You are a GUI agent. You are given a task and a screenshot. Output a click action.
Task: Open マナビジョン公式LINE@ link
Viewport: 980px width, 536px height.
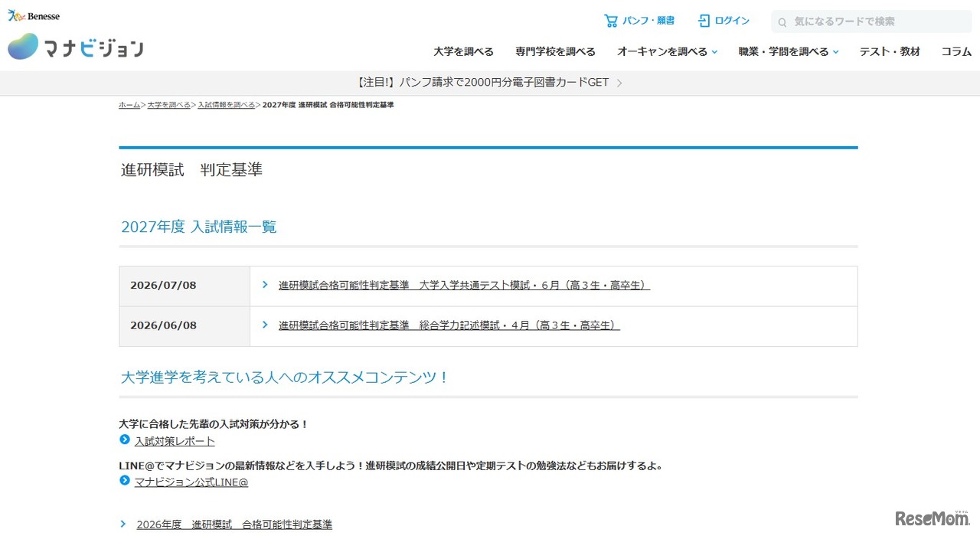191,482
